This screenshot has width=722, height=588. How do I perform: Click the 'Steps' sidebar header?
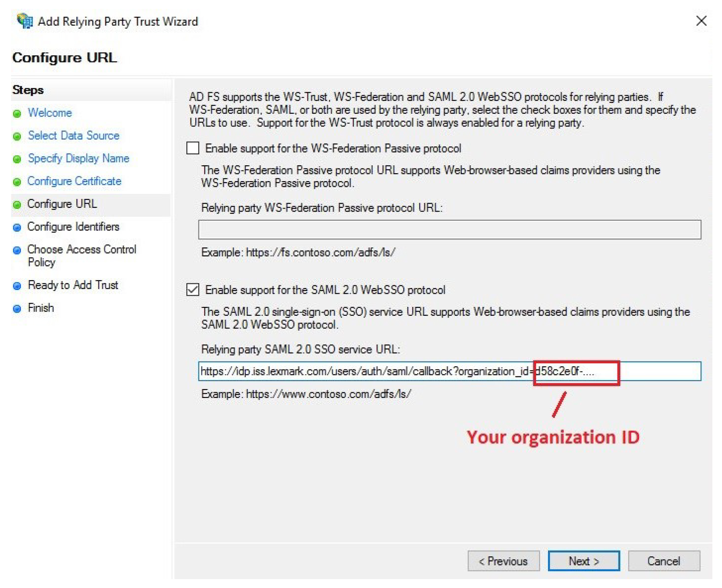point(28,90)
